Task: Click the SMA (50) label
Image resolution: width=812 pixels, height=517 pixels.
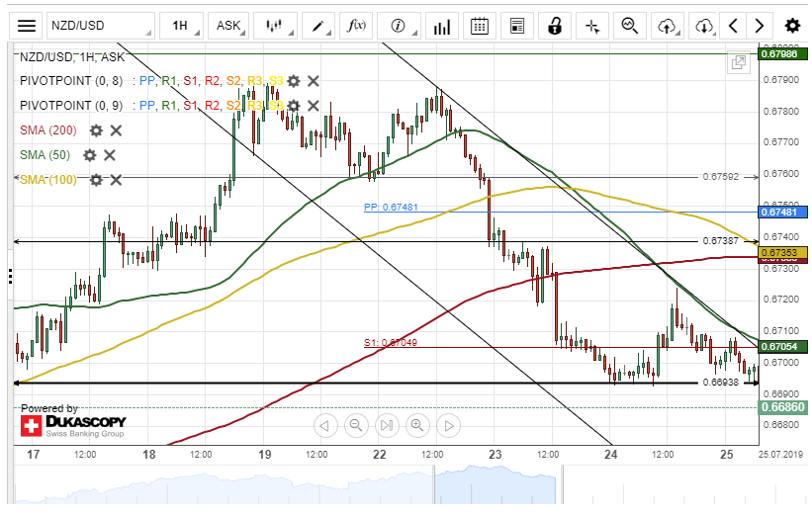Action: (45, 155)
